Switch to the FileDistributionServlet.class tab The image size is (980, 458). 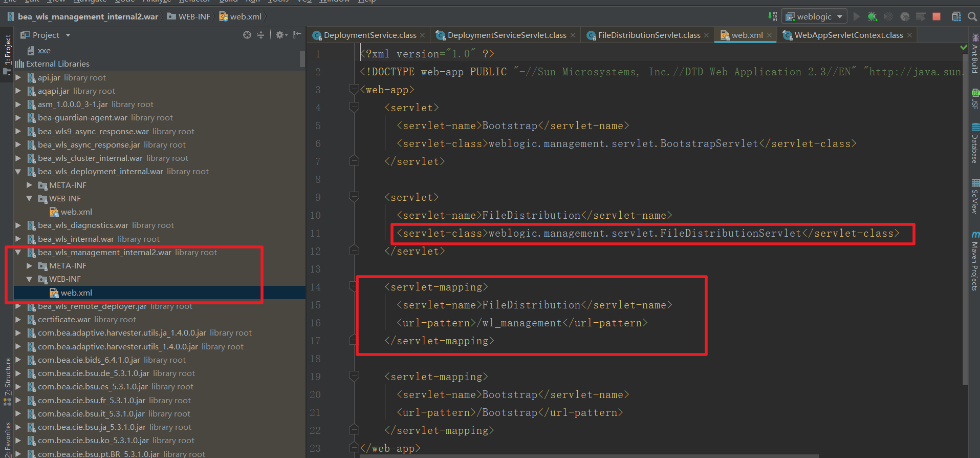pyautogui.click(x=648, y=35)
